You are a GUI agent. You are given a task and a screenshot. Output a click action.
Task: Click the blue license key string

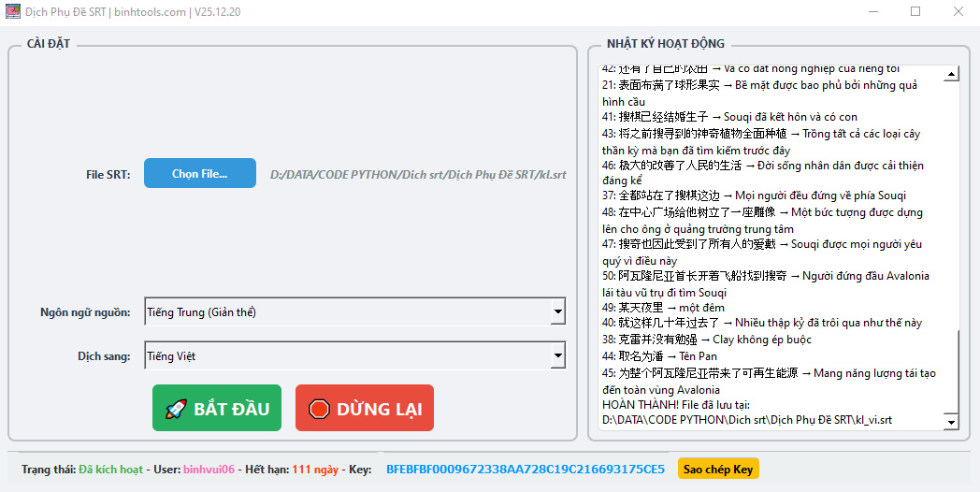pyautogui.click(x=525, y=469)
